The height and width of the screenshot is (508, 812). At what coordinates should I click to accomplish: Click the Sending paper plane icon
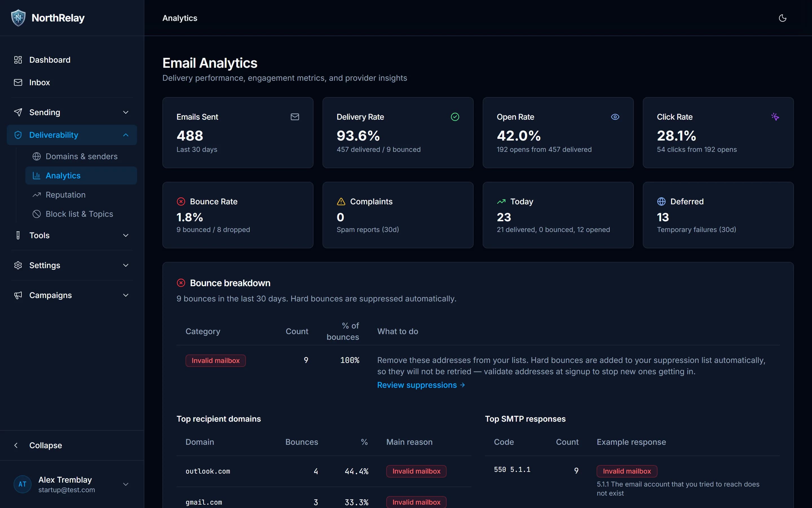click(18, 112)
